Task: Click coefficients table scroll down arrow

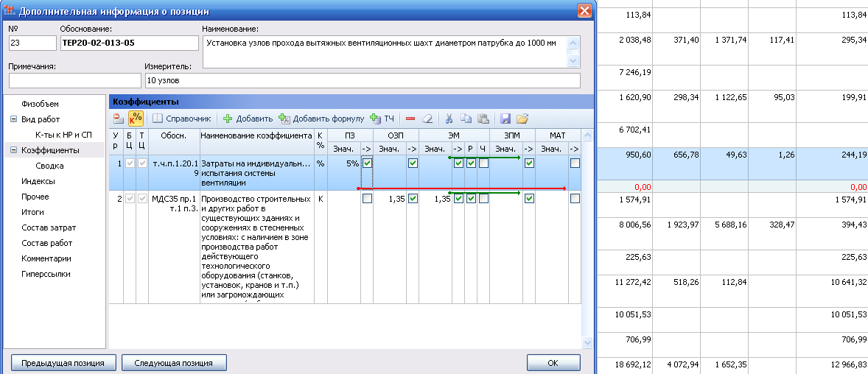Action: pos(588,343)
